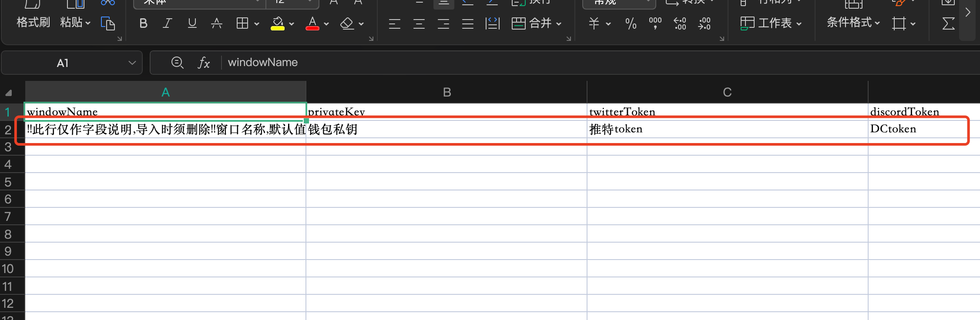980x320 pixels.
Task: Click cell containing 推特token
Action: pos(727,129)
